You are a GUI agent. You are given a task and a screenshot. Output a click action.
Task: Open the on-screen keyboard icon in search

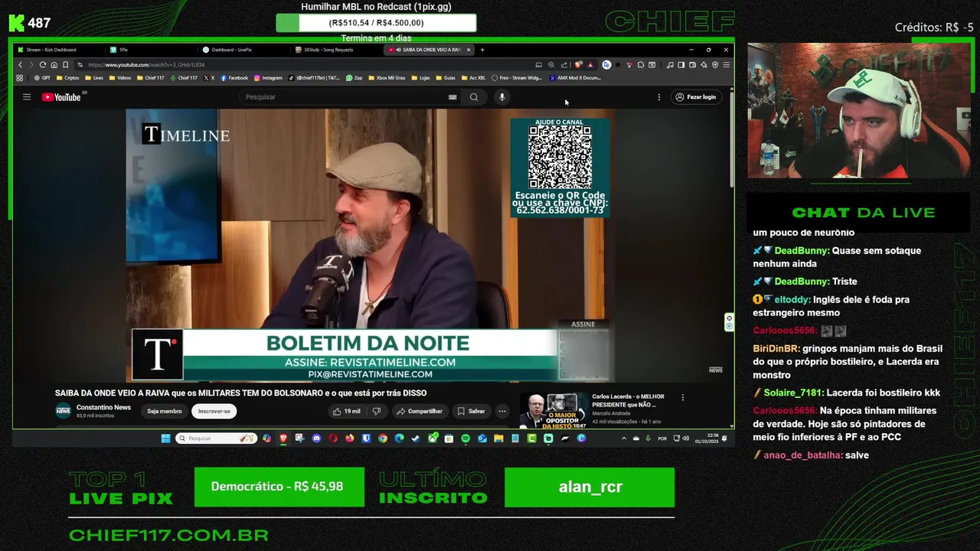tap(452, 97)
